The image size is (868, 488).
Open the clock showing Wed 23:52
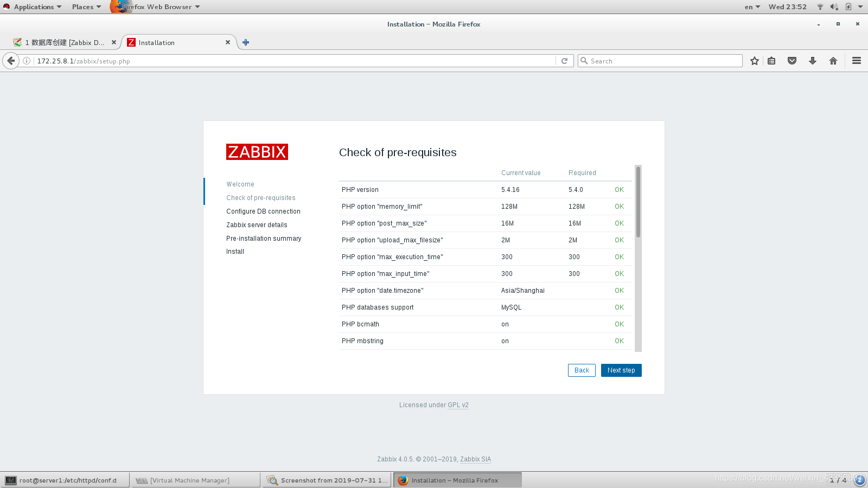point(787,7)
